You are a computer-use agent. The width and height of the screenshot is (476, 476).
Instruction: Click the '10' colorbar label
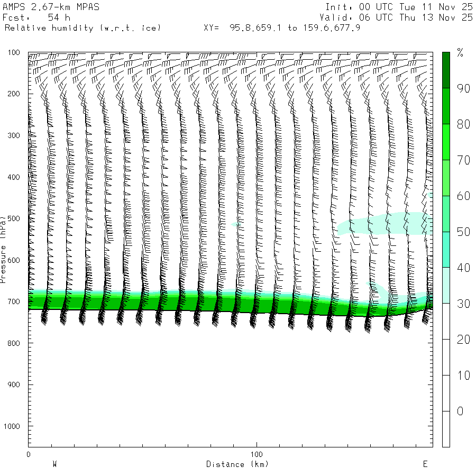[x=463, y=376]
